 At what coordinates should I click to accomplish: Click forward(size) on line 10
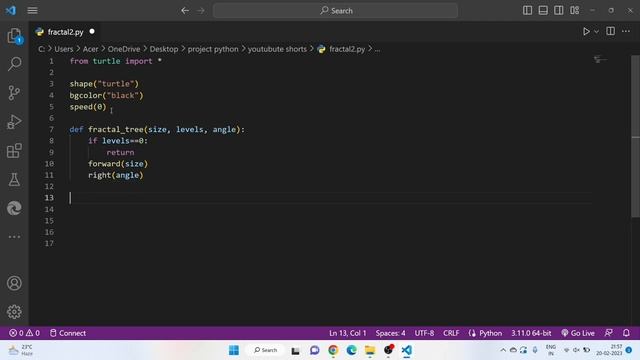click(x=118, y=164)
